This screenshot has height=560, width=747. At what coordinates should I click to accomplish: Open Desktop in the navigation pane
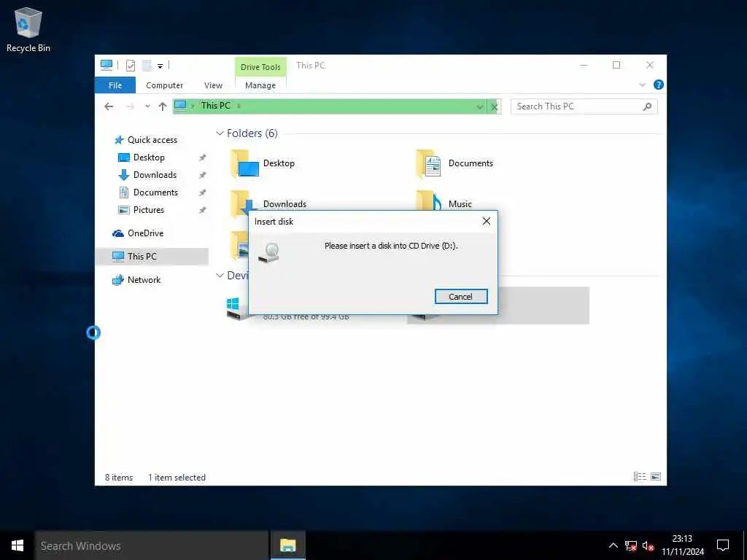click(x=149, y=157)
